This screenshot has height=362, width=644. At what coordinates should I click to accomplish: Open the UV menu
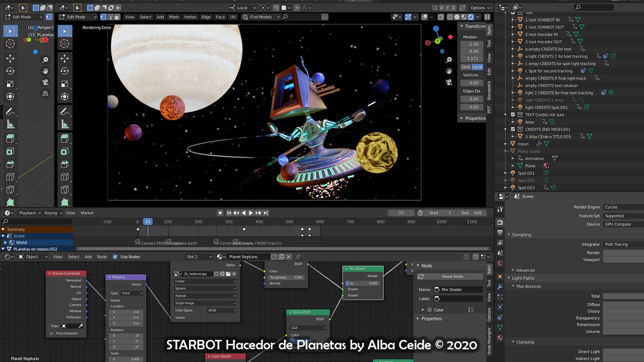pos(233,17)
